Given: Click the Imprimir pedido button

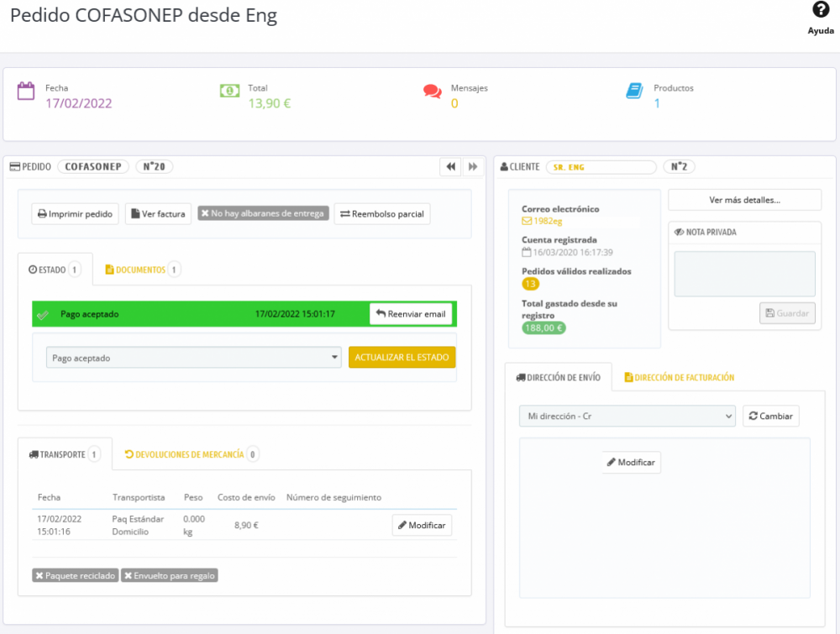Looking at the screenshot, I should [x=76, y=214].
